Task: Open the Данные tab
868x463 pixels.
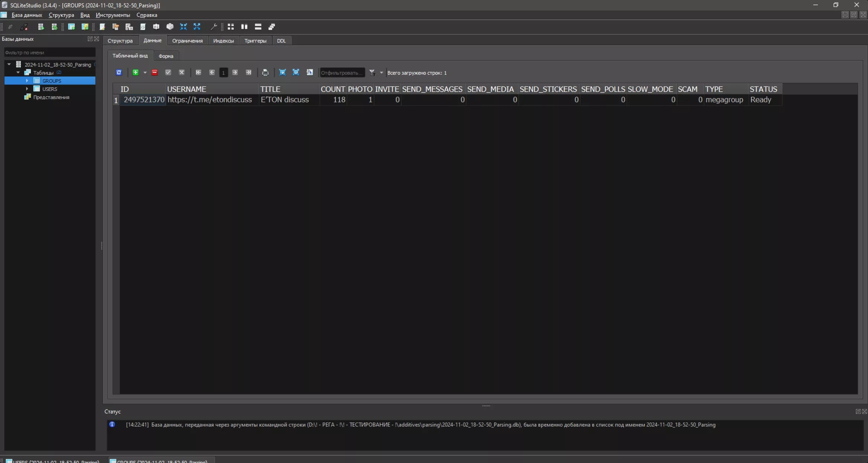Action: tap(152, 40)
